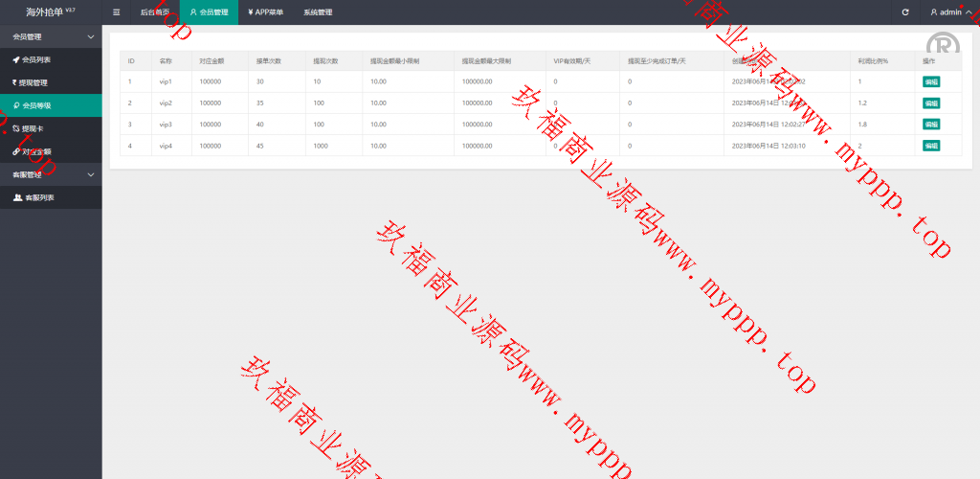Viewport: 980px width, 479px height.
Task: Click the 会员等级 sidebar icon
Action: click(15, 105)
